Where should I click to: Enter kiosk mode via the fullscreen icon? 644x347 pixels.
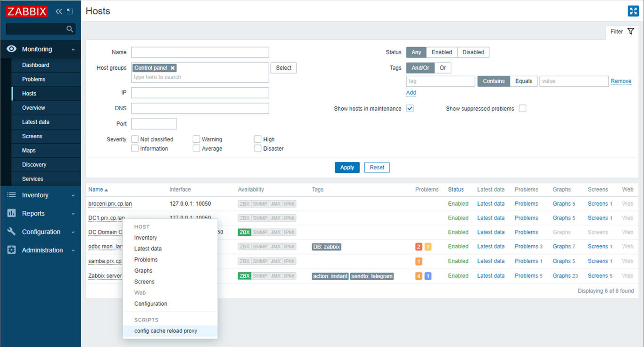[633, 10]
